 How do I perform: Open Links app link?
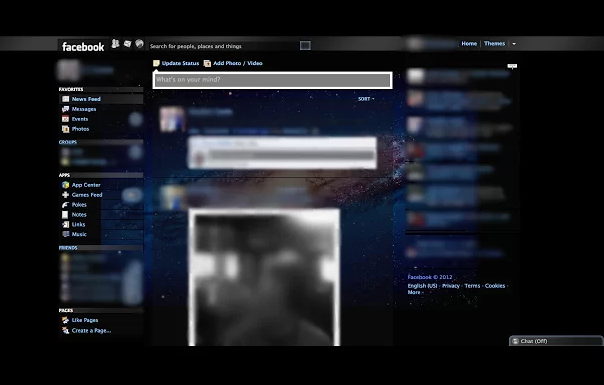tap(78, 224)
